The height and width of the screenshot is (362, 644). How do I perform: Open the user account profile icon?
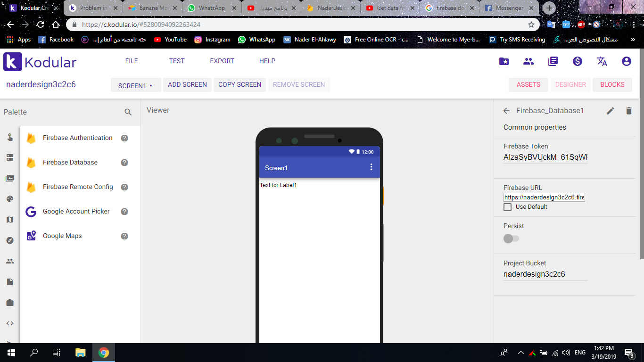(627, 61)
